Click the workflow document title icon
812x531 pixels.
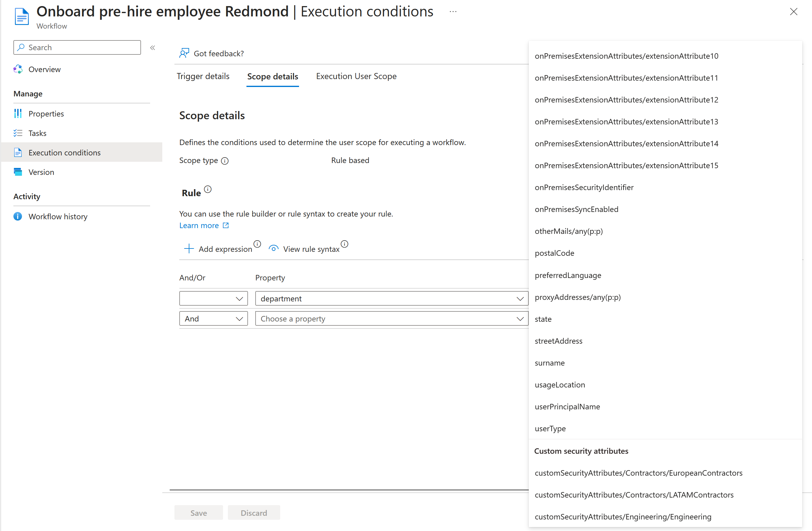[22, 14]
